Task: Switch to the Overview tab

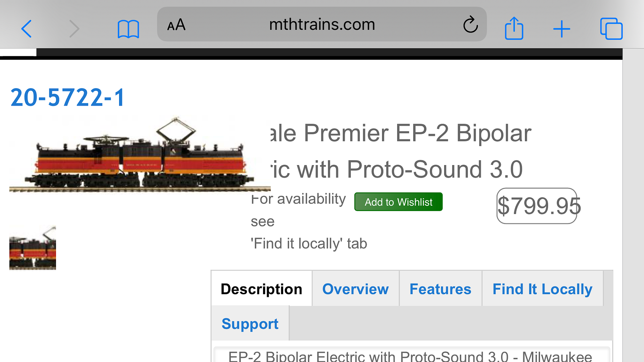Action: [x=355, y=289]
